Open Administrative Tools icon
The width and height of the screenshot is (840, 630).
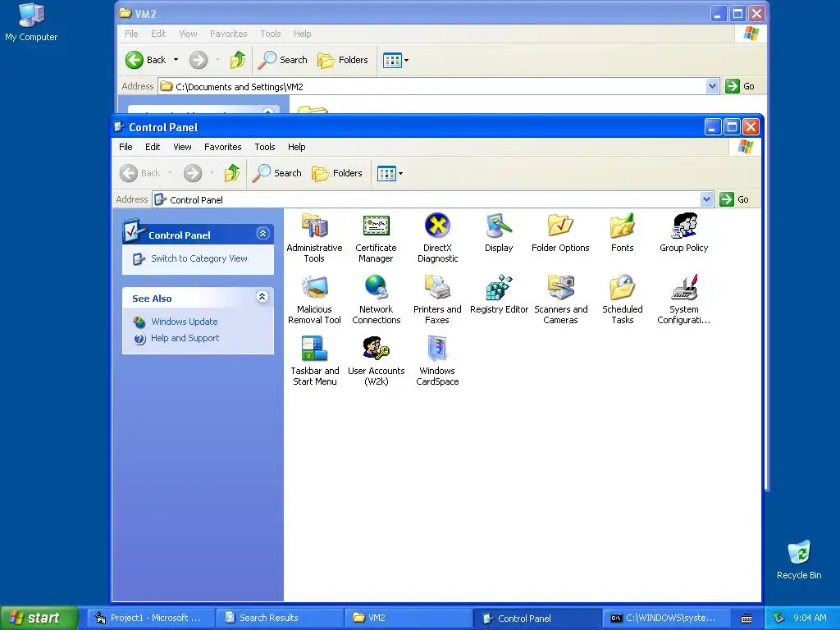(314, 237)
